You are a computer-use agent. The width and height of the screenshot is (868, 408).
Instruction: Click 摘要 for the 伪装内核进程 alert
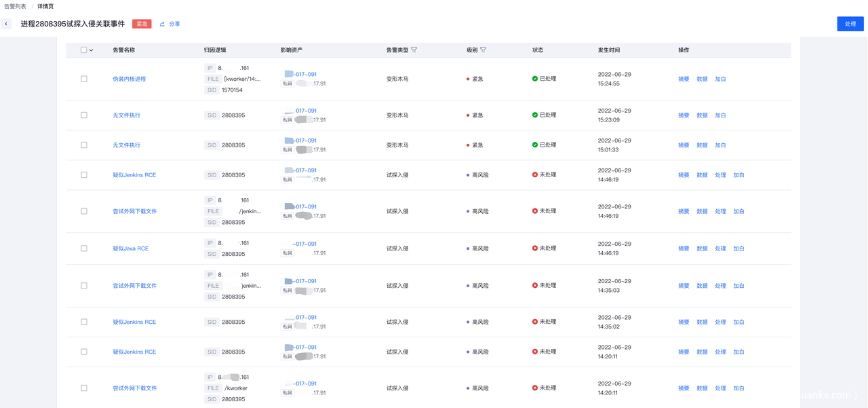684,79
